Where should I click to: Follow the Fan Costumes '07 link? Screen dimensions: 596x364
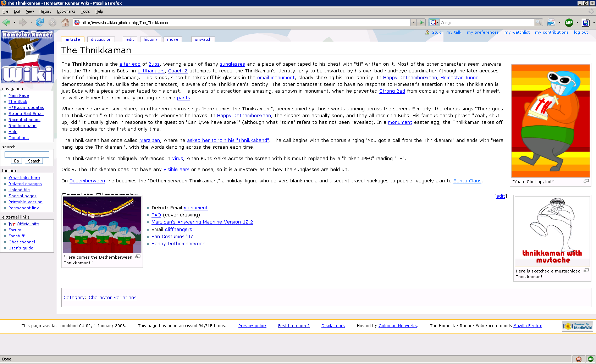tap(172, 237)
